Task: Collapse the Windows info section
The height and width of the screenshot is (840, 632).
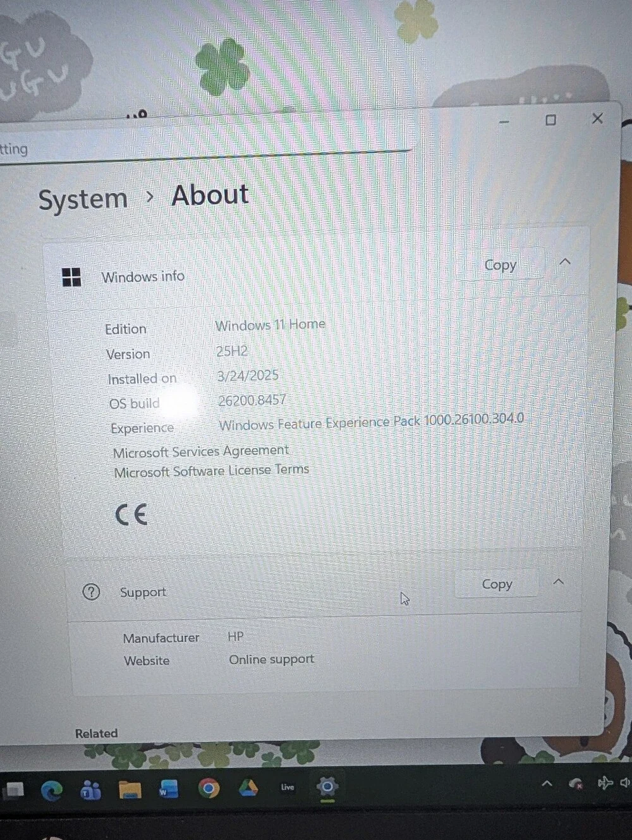Action: click(x=565, y=262)
